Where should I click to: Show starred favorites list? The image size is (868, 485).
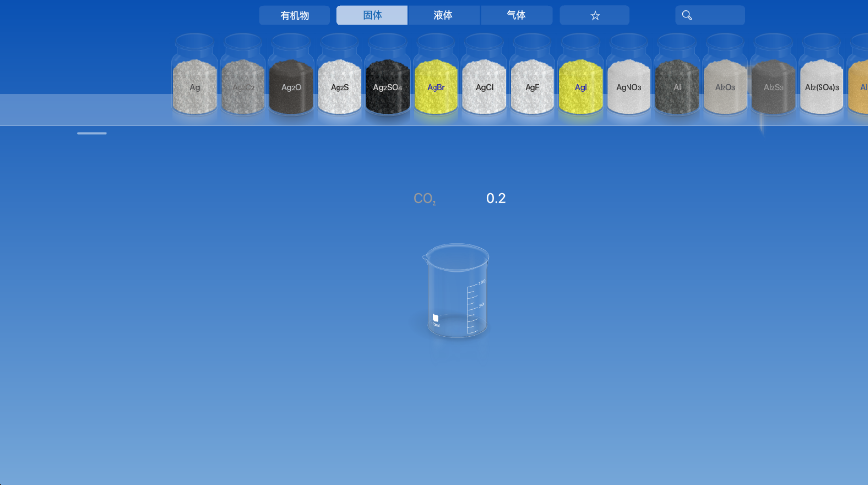[595, 15]
